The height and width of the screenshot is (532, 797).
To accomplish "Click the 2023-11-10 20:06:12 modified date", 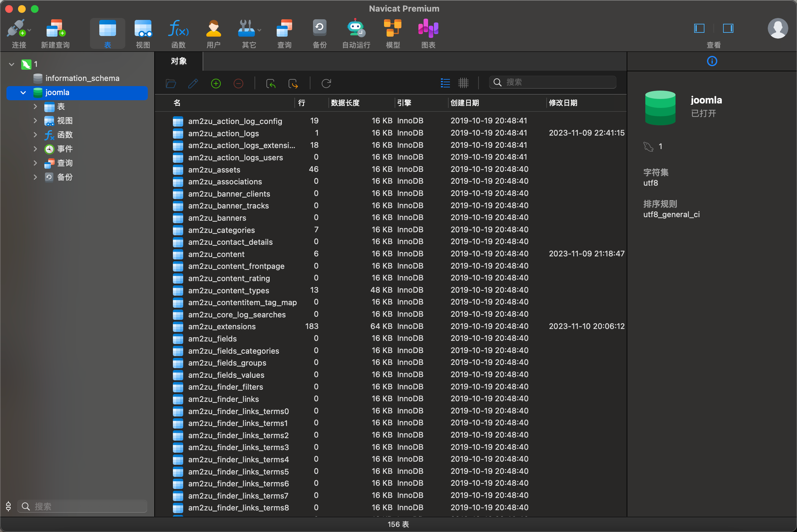I will 587,326.
